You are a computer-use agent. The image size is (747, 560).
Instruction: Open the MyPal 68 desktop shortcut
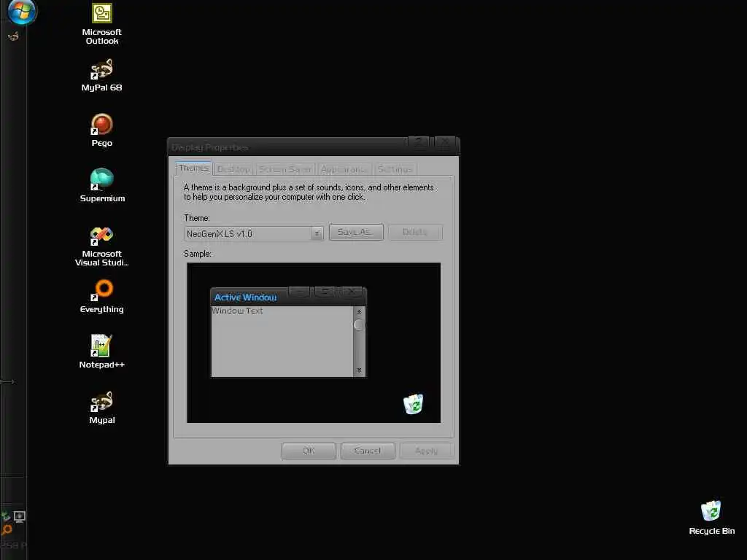tap(101, 75)
